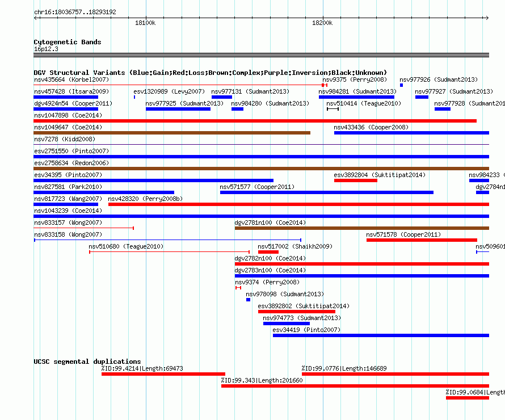Open nsv833158 (Wong2007) variant label
This screenshot has height=420, width=505.
click(68, 234)
